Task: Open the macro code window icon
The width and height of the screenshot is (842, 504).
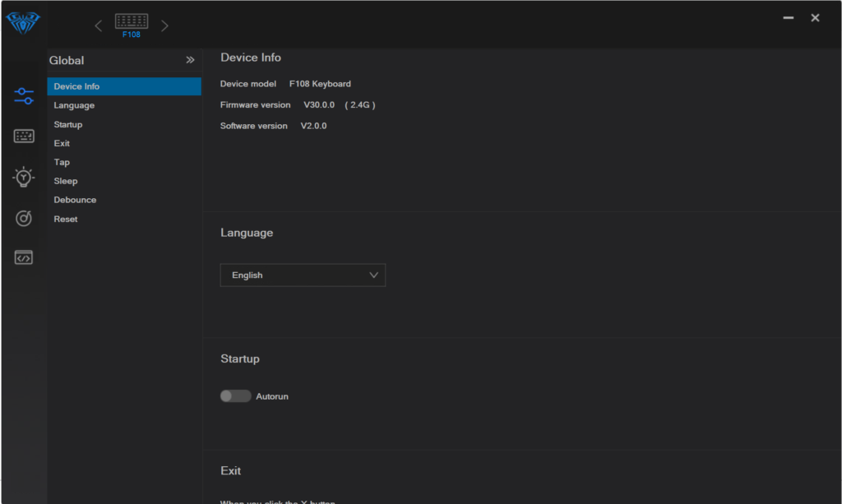Action: coord(24,257)
